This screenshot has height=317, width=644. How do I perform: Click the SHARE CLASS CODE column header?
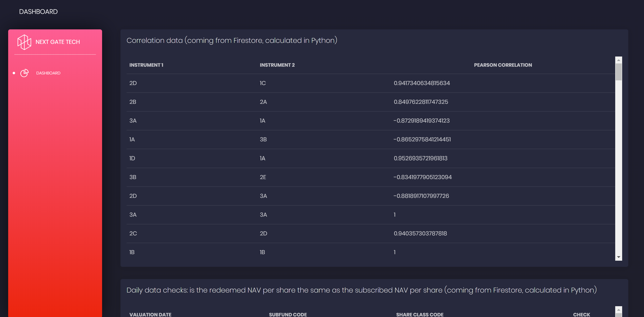[420, 314]
